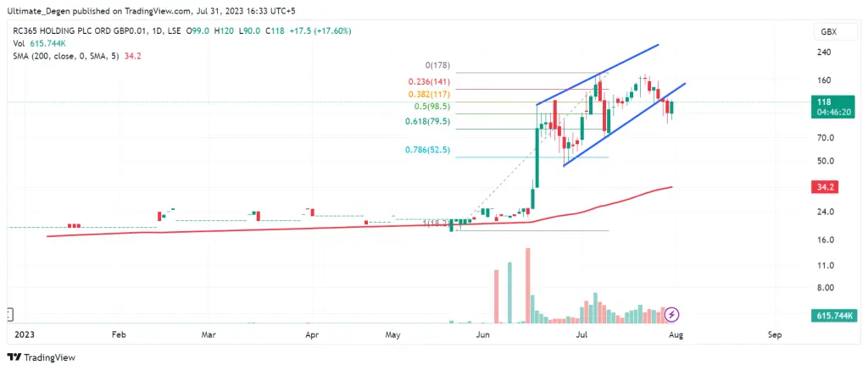This screenshot has height=370, width=868.
Task: Click the 240 price axis label
Action: tap(824, 52)
